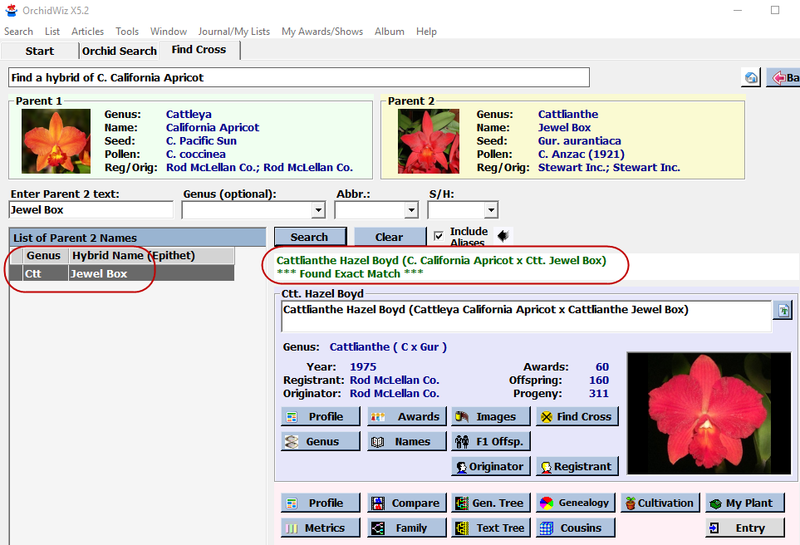The image size is (800, 545).
Task: Open the Tools menu
Action: 127,31
